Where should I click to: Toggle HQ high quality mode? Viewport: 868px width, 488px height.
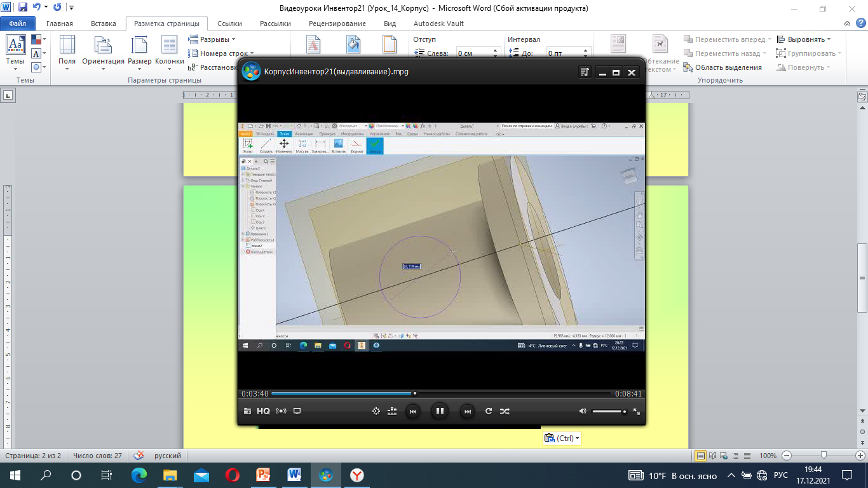[263, 411]
